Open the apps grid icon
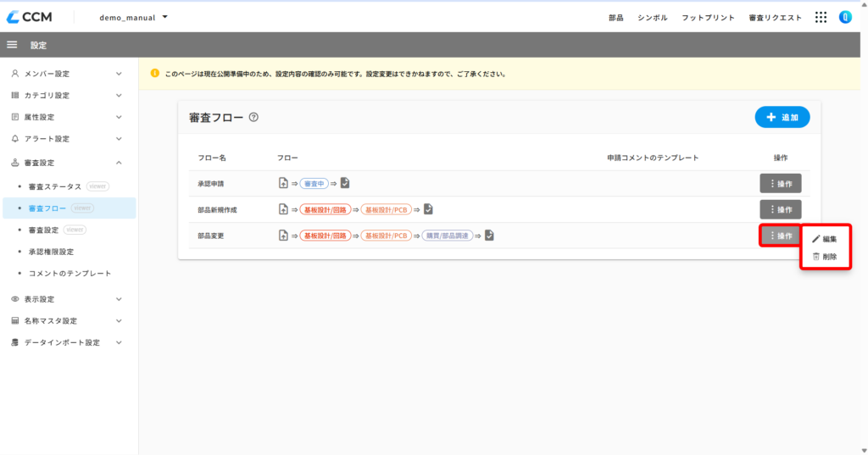 pos(821,17)
